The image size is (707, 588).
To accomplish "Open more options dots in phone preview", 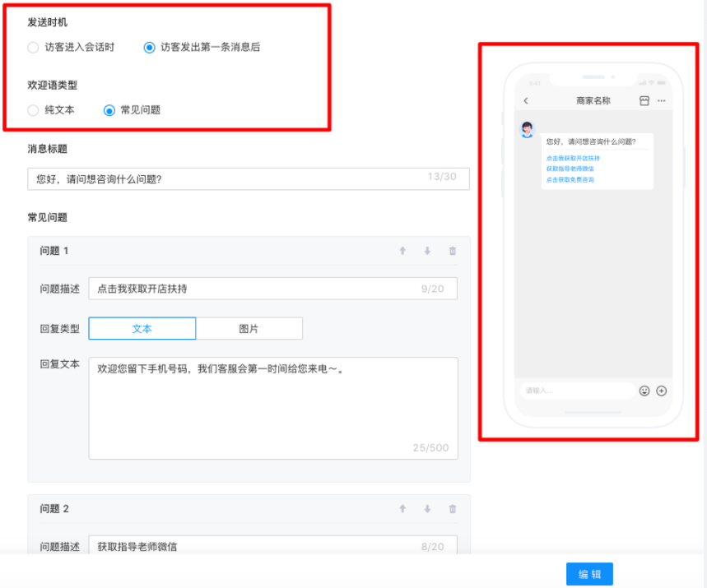I will click(661, 100).
